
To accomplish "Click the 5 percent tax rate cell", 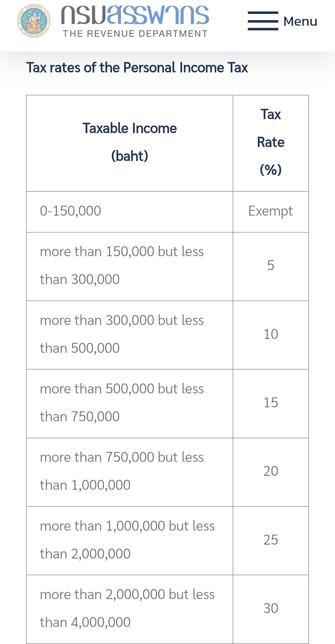I will 270,265.
